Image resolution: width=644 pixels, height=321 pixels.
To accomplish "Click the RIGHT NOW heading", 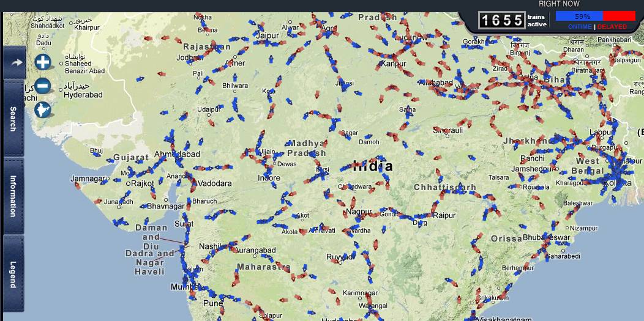I will click(559, 4).
